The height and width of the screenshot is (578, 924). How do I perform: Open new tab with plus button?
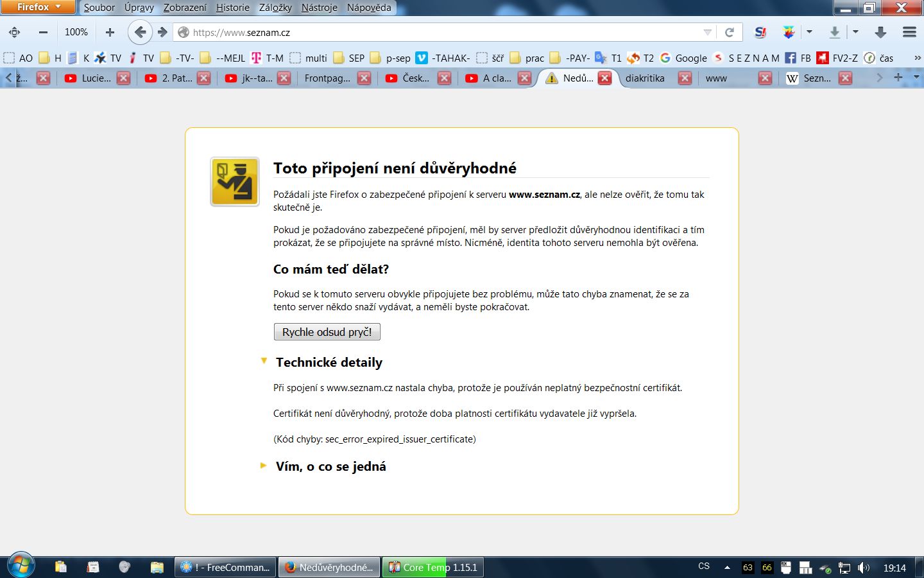(898, 78)
